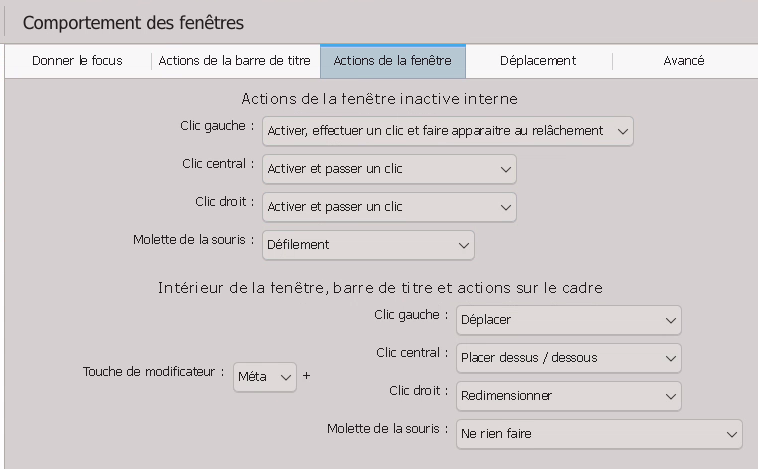Screen dimensions: 758x469
Task: Select the Actions de la fenêtre tab
Action: click(393, 61)
